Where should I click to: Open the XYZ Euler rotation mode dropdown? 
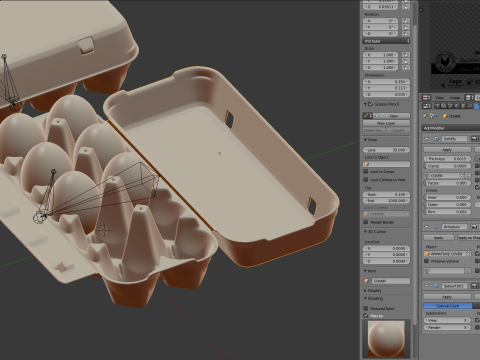[386, 41]
